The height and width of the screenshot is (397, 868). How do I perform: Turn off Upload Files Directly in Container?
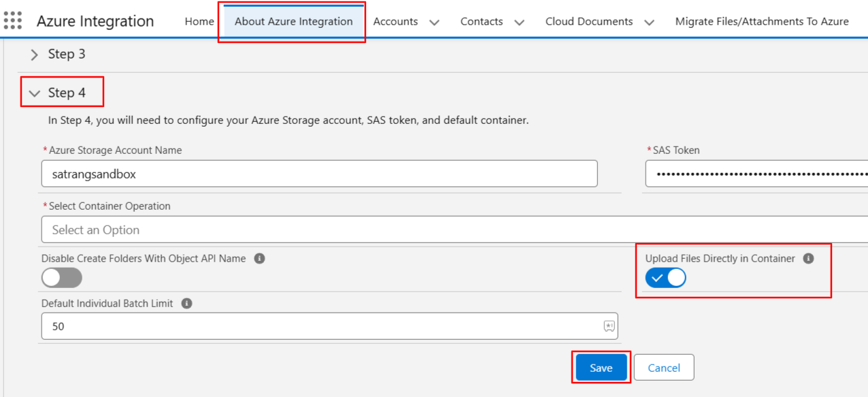[x=666, y=278]
